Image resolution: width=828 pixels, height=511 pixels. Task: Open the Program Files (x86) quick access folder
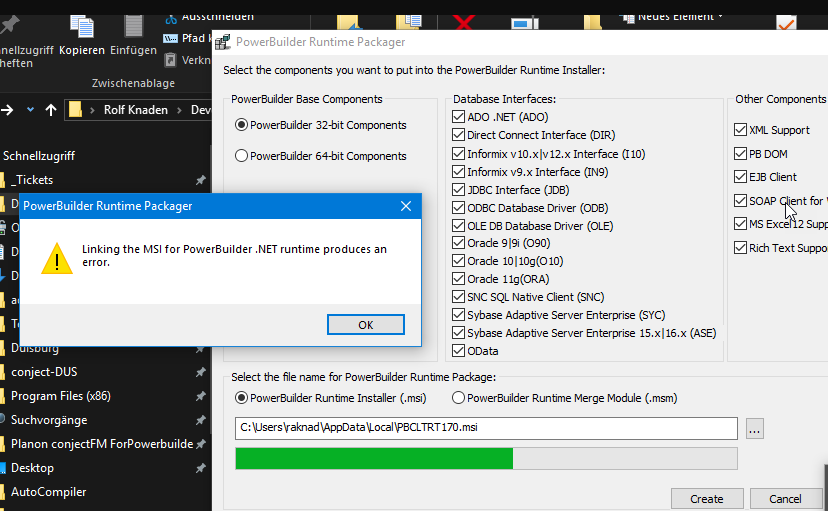(62, 396)
